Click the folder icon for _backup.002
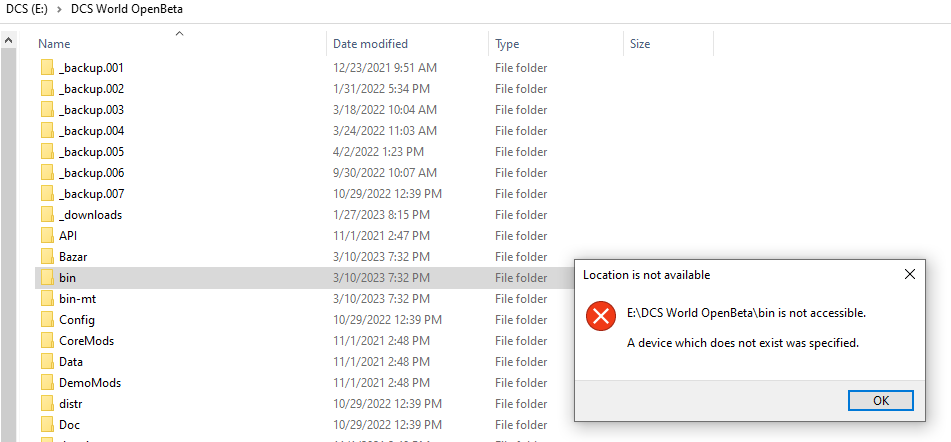951x442 pixels. point(48,89)
